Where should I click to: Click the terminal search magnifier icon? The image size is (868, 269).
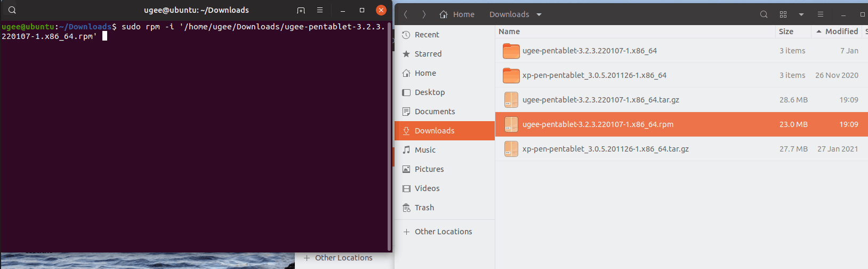pyautogui.click(x=12, y=10)
